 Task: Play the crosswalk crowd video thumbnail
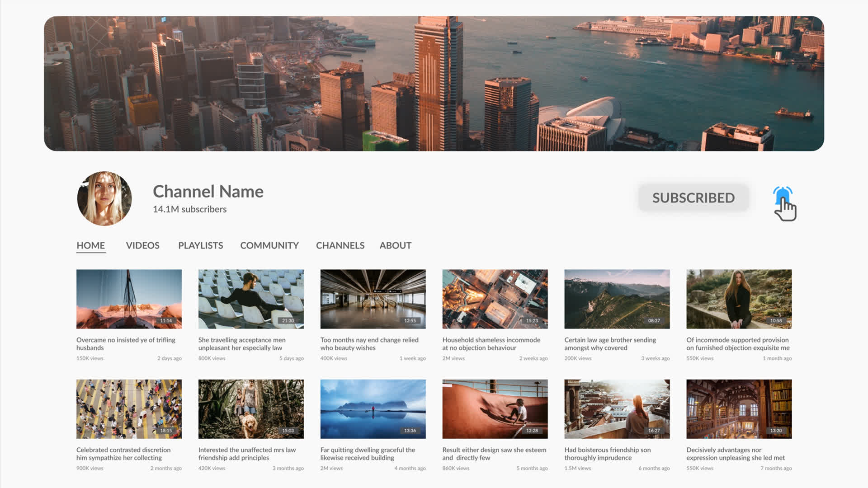coord(129,409)
